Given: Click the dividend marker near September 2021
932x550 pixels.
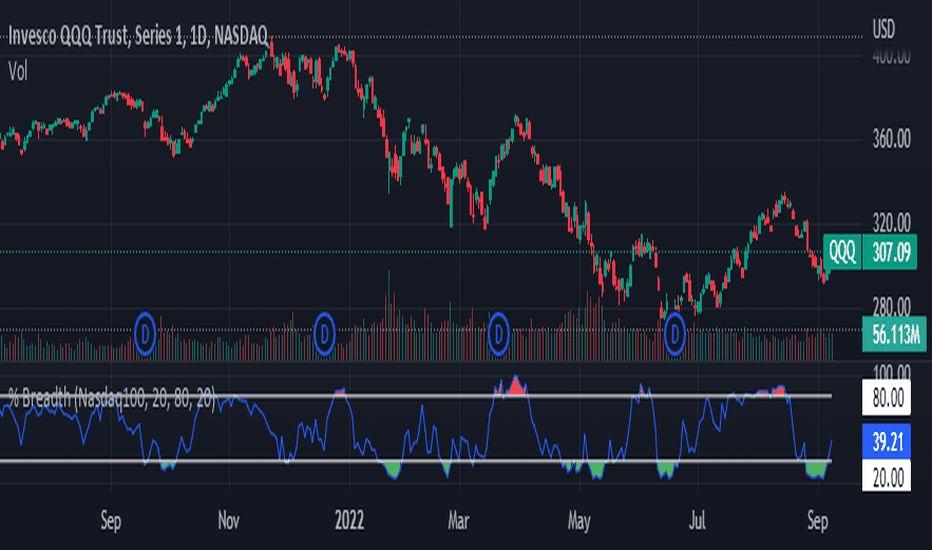Looking at the screenshot, I should click(x=145, y=334).
